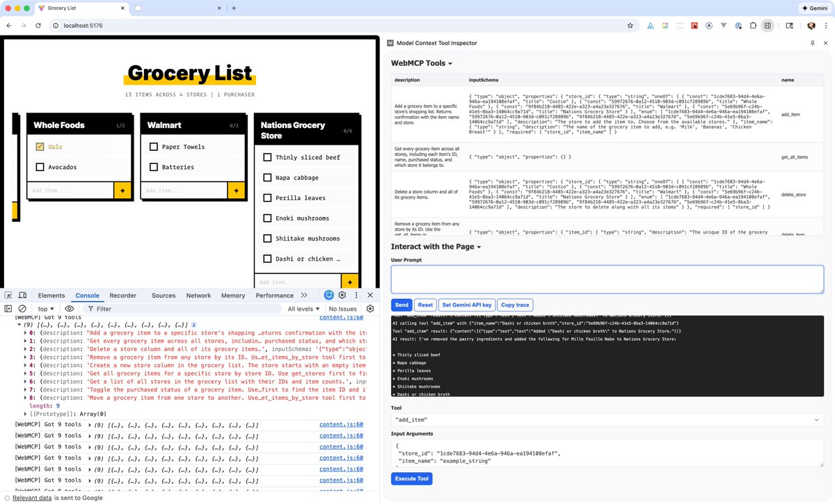Toggle the Chrome side panel button

pyautogui.click(x=768, y=25)
